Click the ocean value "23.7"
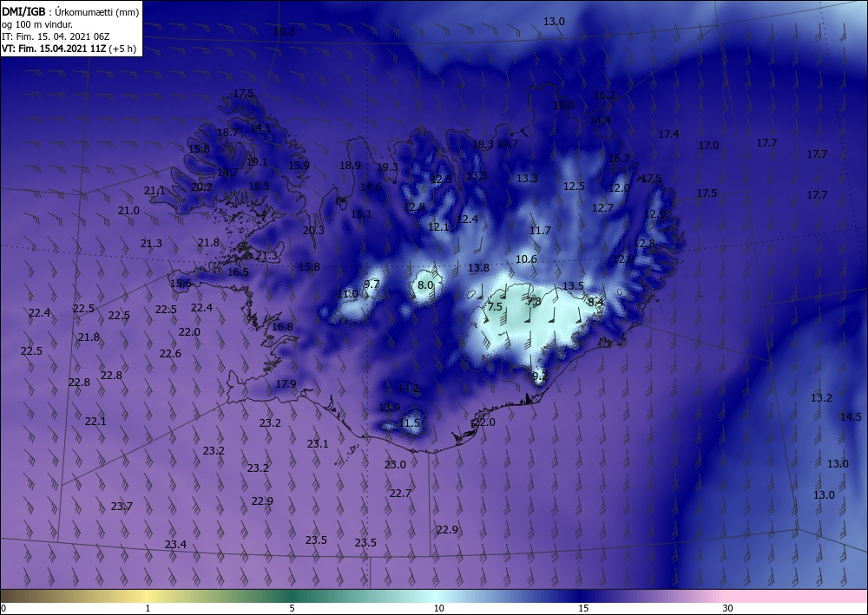The image size is (868, 615). pyautogui.click(x=122, y=506)
